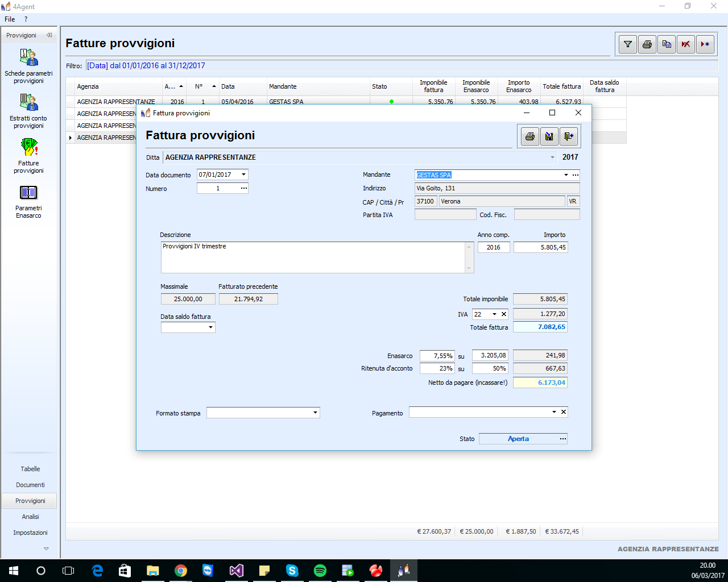Open Sticky Notes from the taskbar
Image resolution: width=728 pixels, height=582 pixels.
[x=264, y=571]
